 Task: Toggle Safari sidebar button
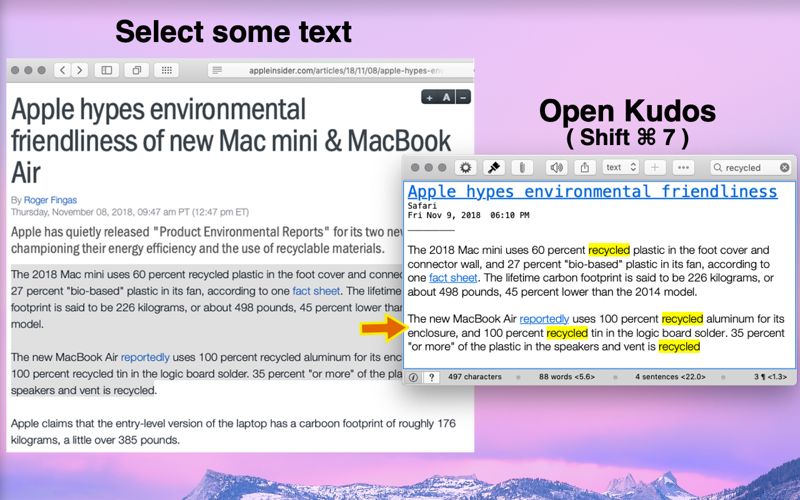pyautogui.click(x=107, y=70)
